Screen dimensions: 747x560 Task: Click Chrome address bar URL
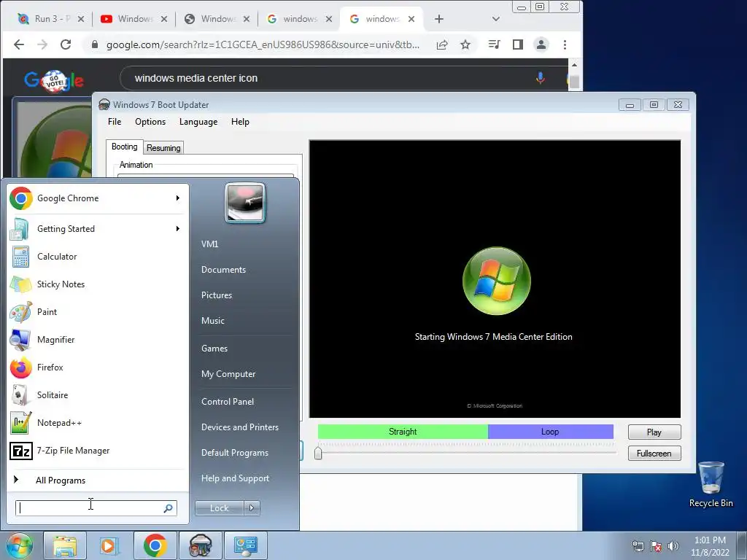pos(263,44)
